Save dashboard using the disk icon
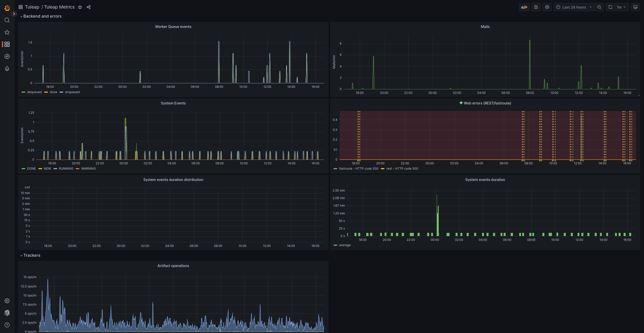Screen dimensions: 644x333 coord(536,7)
